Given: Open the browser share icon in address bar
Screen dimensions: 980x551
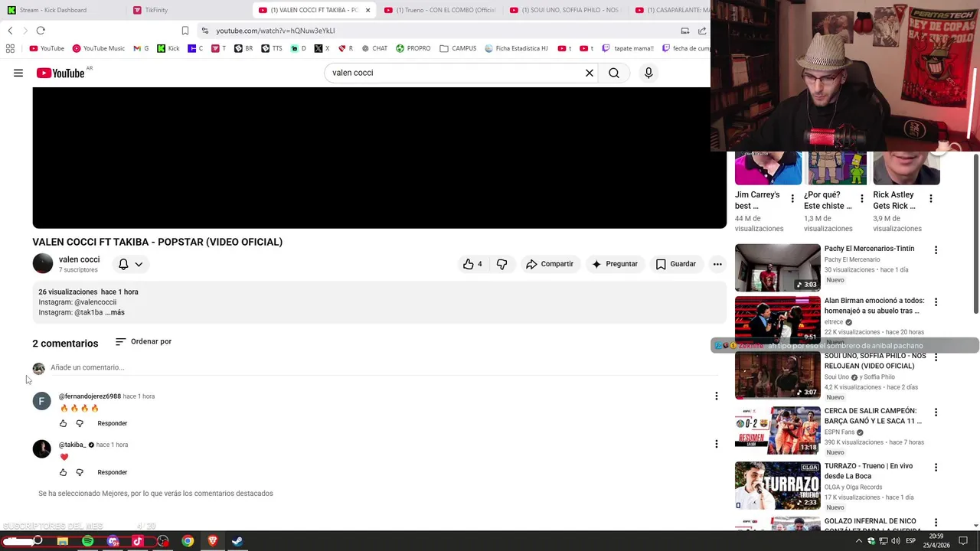Looking at the screenshot, I should (702, 31).
